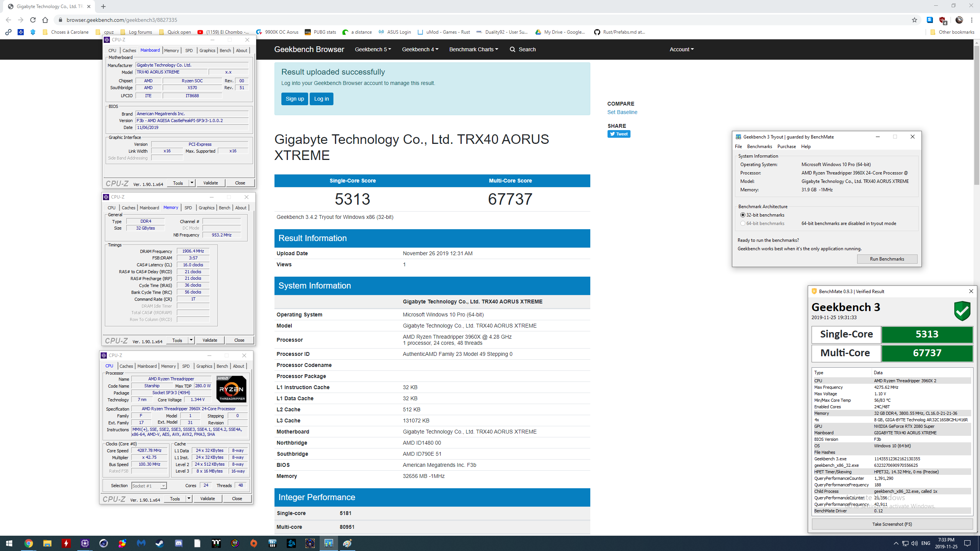Click Validate in the Mainboard CPU-Z window
The image size is (980, 551).
pos(211,183)
